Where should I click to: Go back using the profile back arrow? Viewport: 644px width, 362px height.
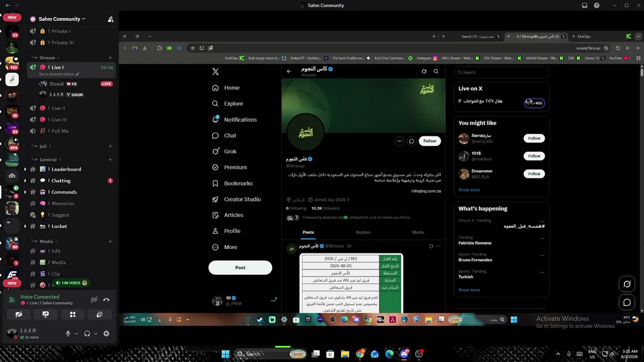[x=289, y=71]
